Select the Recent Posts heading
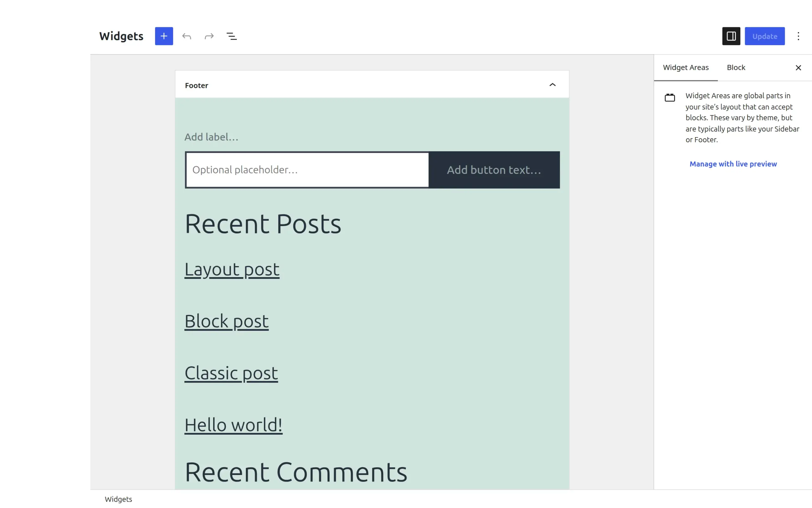The width and height of the screenshot is (812, 508). [x=263, y=224]
